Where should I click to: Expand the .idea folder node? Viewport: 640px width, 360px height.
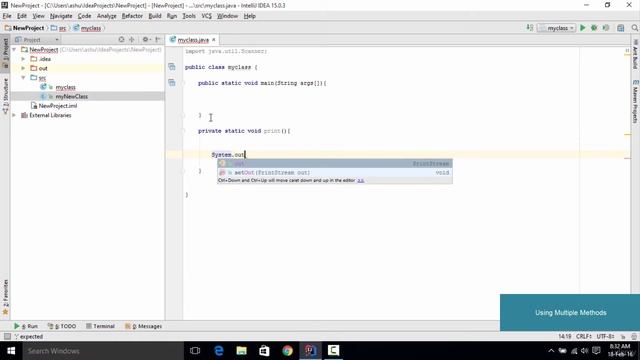pyautogui.click(x=23, y=59)
